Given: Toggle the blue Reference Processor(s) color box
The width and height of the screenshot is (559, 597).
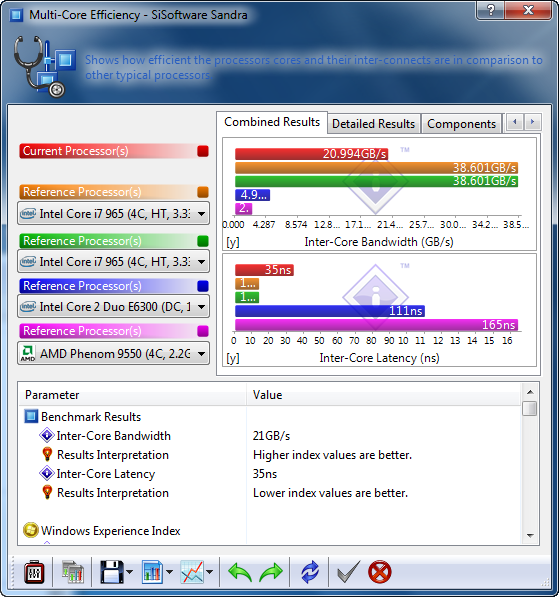Looking at the screenshot, I should 203,286.
